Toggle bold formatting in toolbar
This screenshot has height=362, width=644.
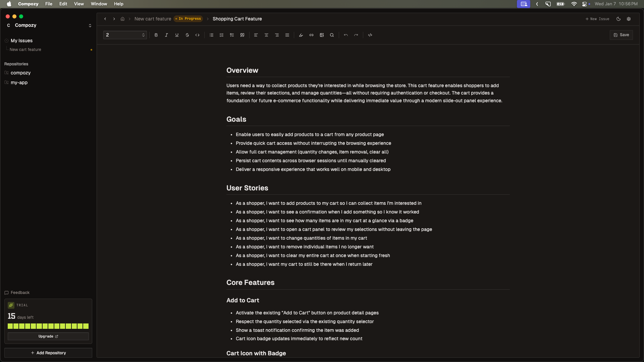tap(156, 35)
